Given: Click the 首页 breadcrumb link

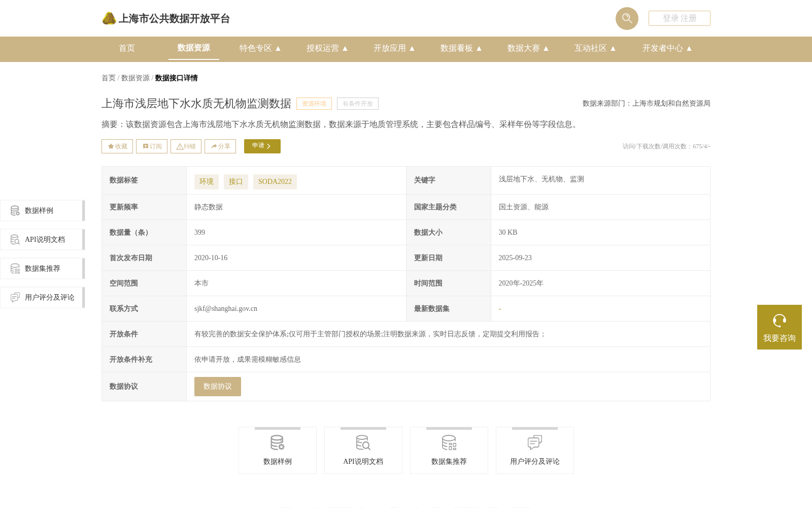Looking at the screenshot, I should 109,78.
